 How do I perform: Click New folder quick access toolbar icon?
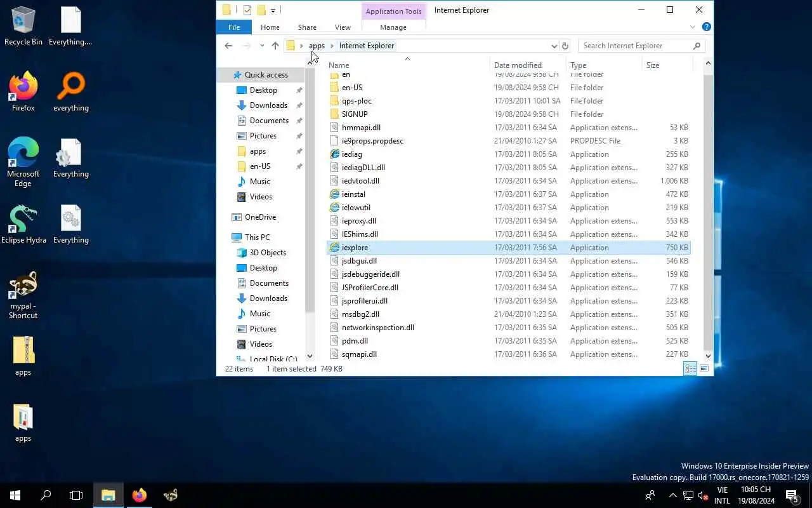tap(261, 10)
